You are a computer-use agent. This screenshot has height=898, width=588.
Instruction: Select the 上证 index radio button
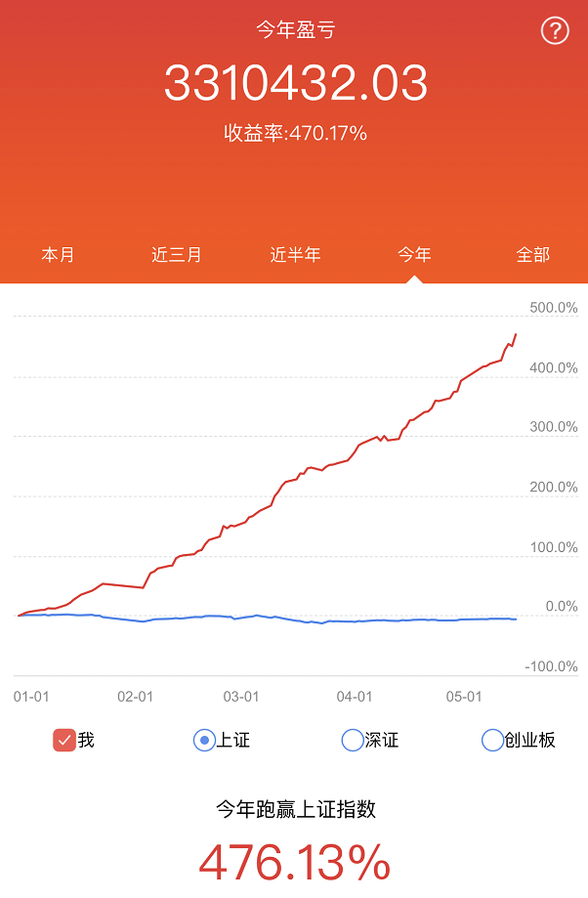click(204, 740)
